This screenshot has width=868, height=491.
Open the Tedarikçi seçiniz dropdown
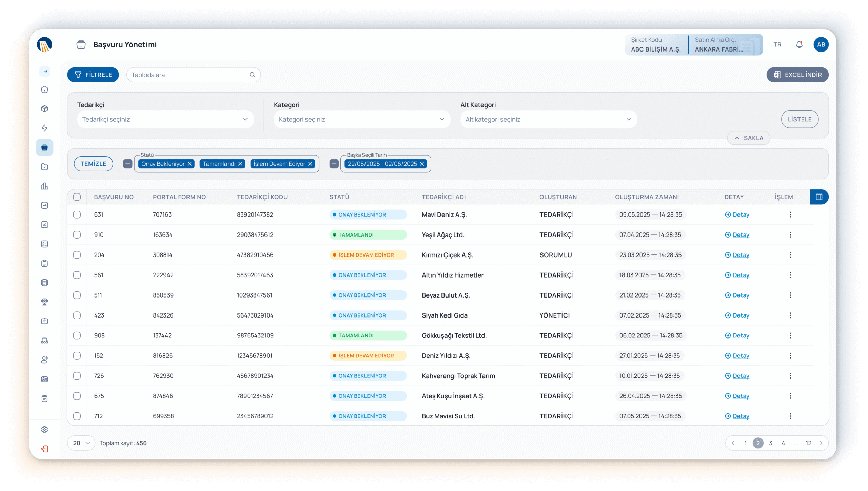[x=165, y=119]
